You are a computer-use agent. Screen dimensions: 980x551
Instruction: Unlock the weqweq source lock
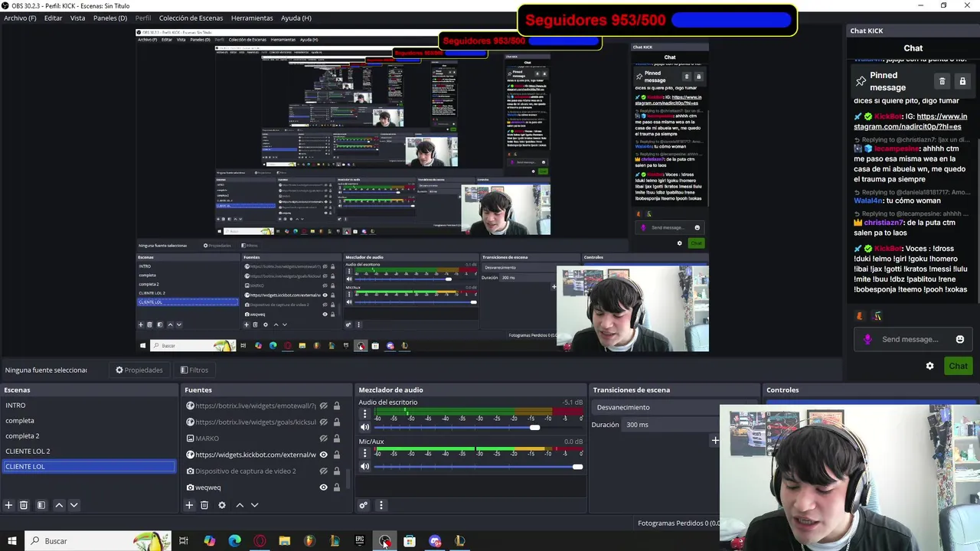click(336, 487)
